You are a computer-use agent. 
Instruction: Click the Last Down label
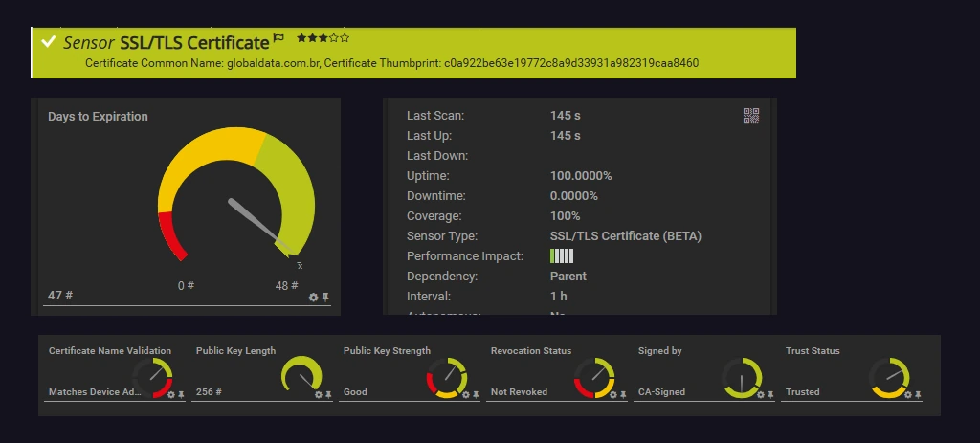pyautogui.click(x=437, y=156)
